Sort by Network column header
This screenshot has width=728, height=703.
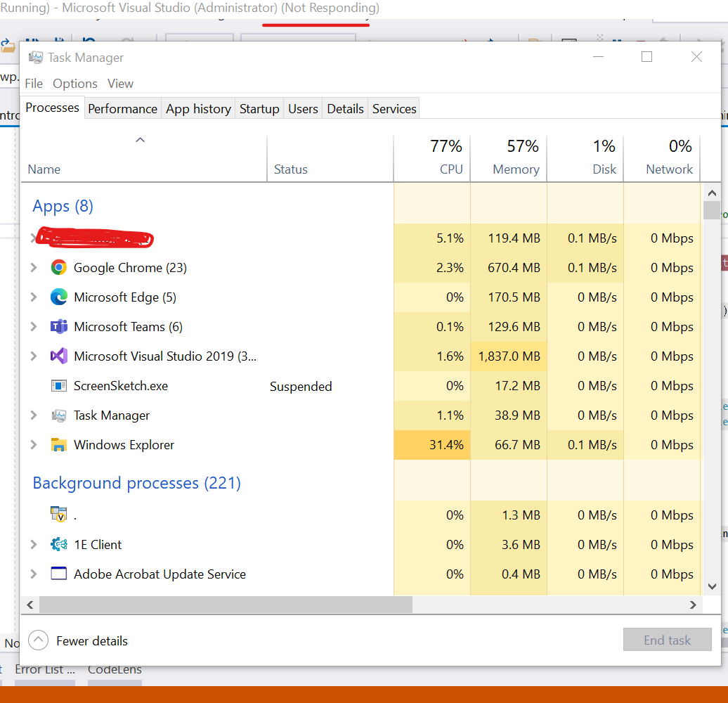[662, 158]
